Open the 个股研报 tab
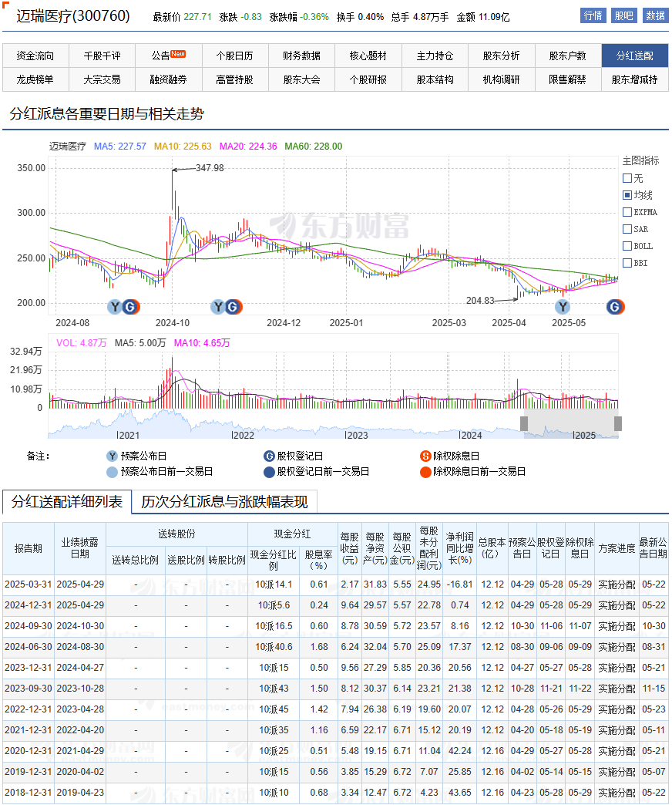The image size is (672, 805). click(x=368, y=79)
